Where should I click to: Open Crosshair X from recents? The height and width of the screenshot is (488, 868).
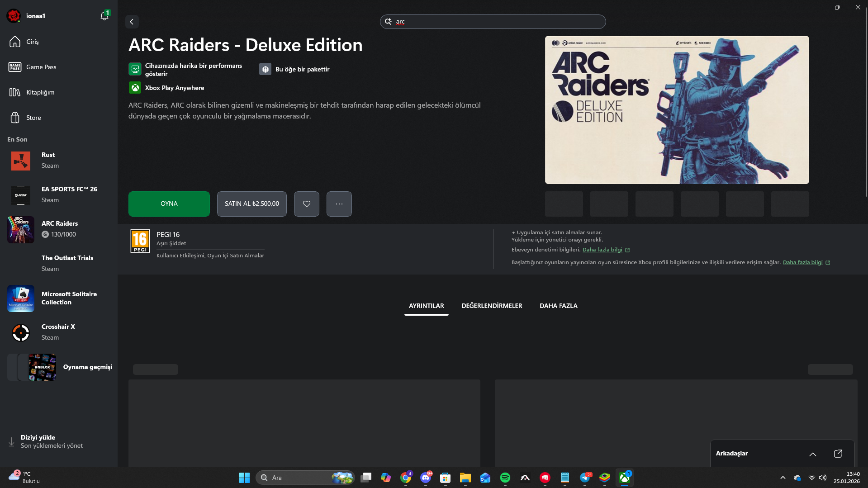[x=59, y=332]
